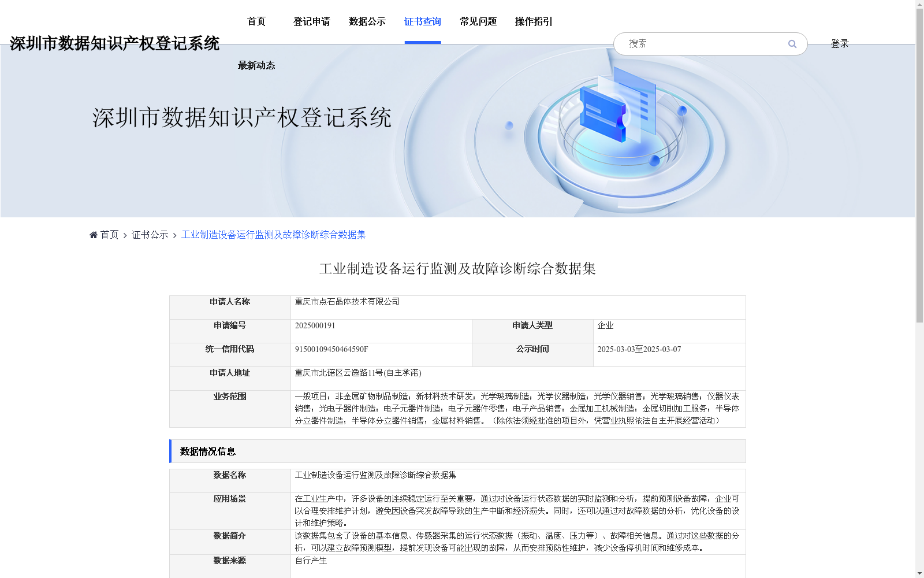Open 最新动态 menu item

(x=256, y=65)
